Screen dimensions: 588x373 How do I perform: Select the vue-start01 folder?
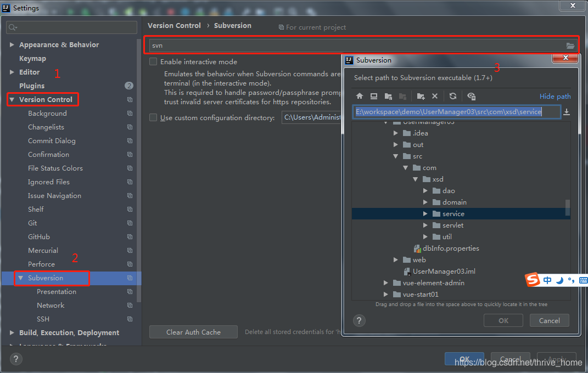coord(421,295)
